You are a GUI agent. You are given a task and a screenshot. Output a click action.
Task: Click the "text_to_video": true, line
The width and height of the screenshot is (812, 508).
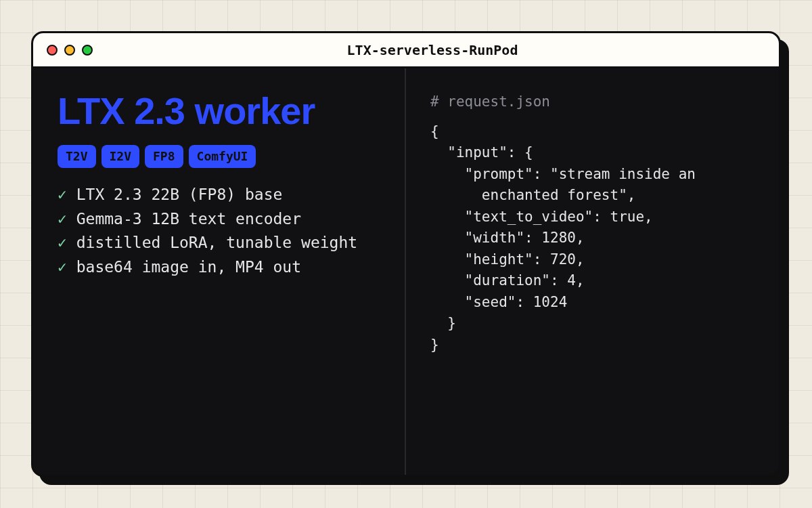pos(558,217)
